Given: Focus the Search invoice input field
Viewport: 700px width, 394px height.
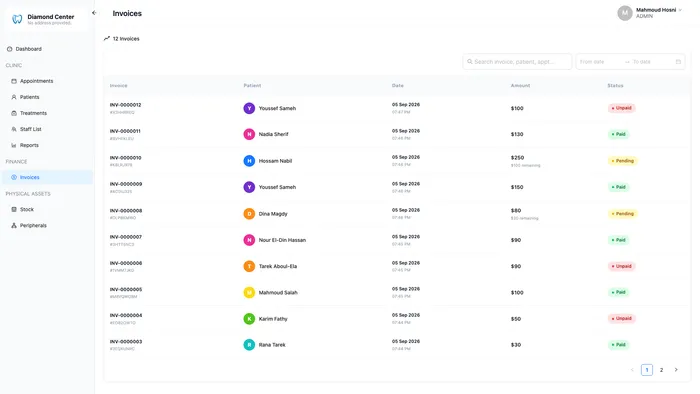Looking at the screenshot, I should coord(517,62).
